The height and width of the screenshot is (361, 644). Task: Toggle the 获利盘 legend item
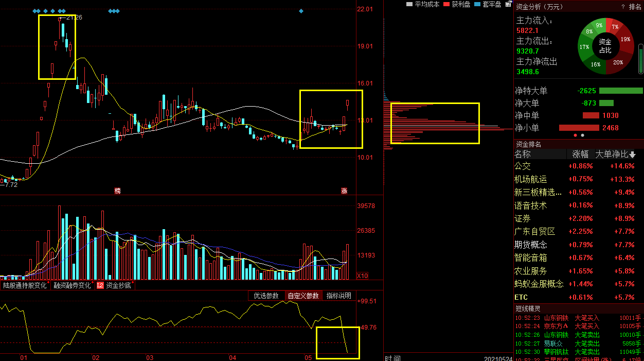[457, 4]
